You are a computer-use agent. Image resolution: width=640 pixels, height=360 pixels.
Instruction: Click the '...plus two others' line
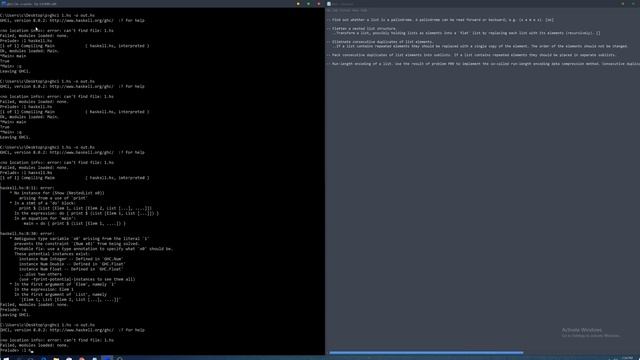click(40, 274)
